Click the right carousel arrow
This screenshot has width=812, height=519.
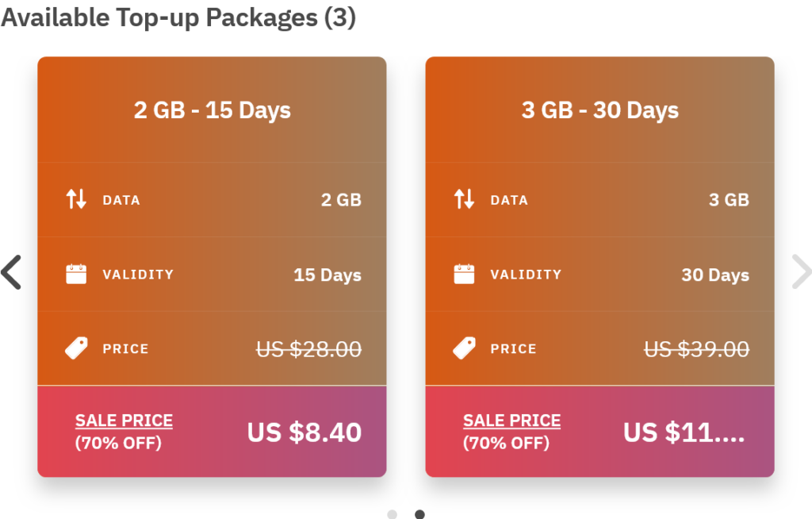click(801, 272)
